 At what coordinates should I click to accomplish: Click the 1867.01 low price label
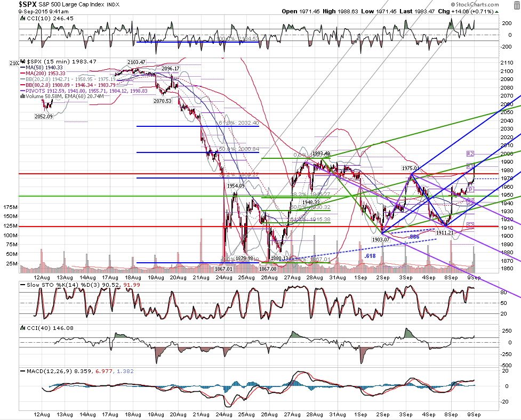click(223, 269)
